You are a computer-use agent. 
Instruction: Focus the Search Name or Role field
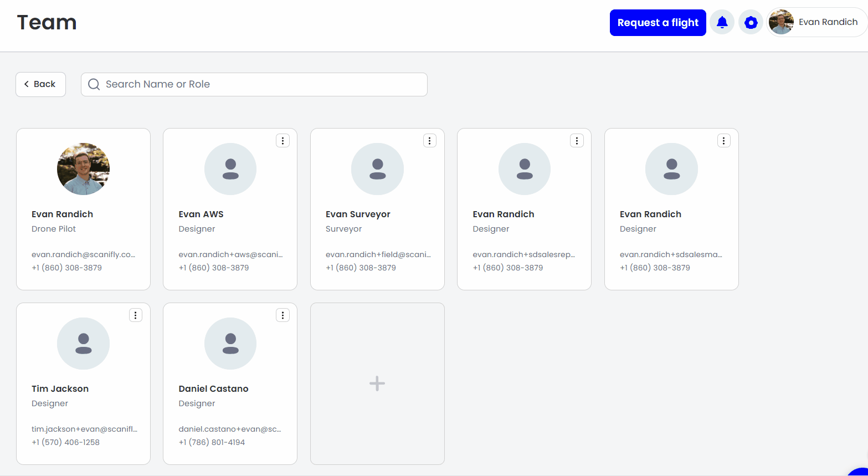point(260,84)
